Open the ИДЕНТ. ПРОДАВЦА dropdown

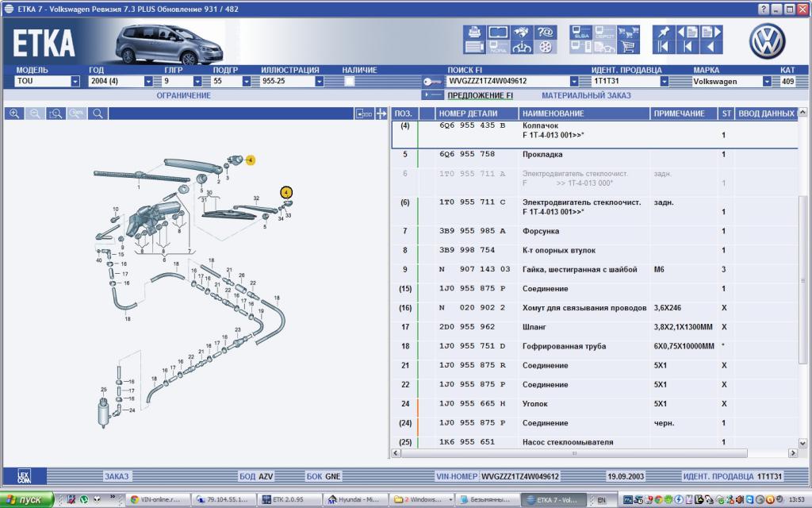664,82
